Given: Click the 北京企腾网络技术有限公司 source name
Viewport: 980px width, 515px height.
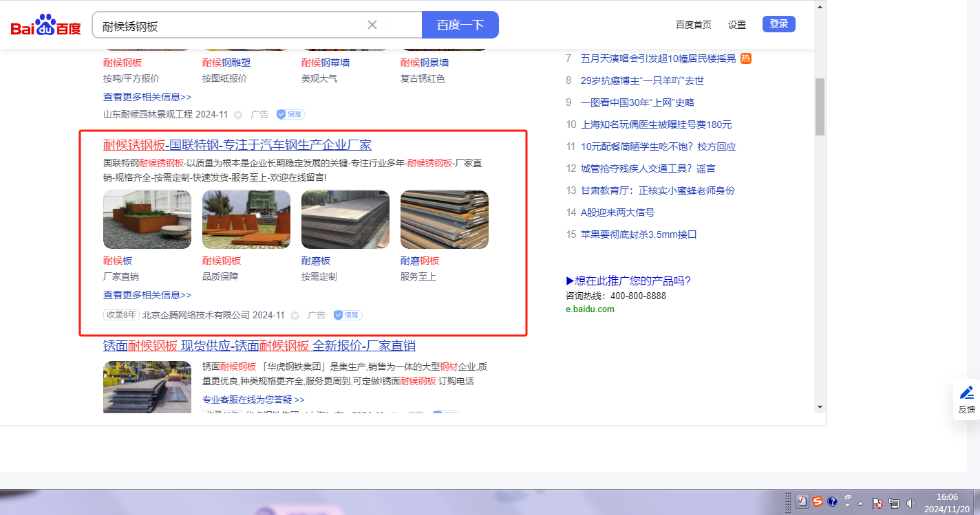Looking at the screenshot, I should (195, 316).
